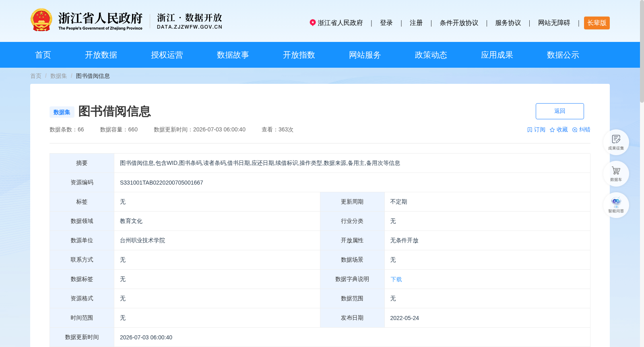
Task: Click the 数据容量：660 text
Action: [119, 129]
